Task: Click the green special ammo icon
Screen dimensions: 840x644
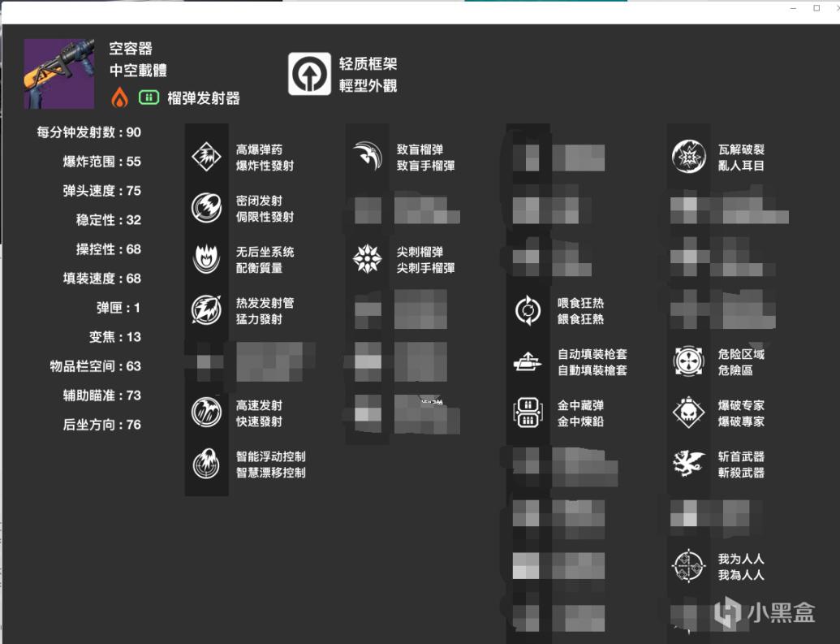Action: (x=149, y=97)
